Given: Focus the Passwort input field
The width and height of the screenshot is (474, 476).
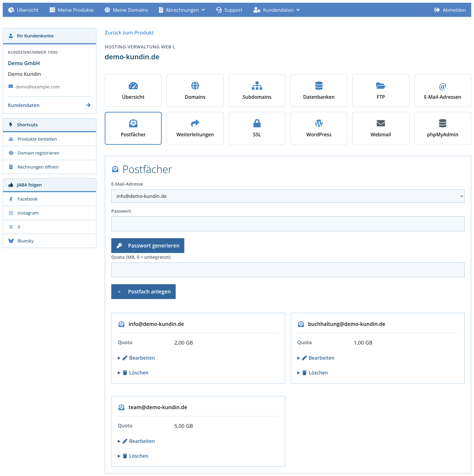Looking at the screenshot, I should (288, 224).
